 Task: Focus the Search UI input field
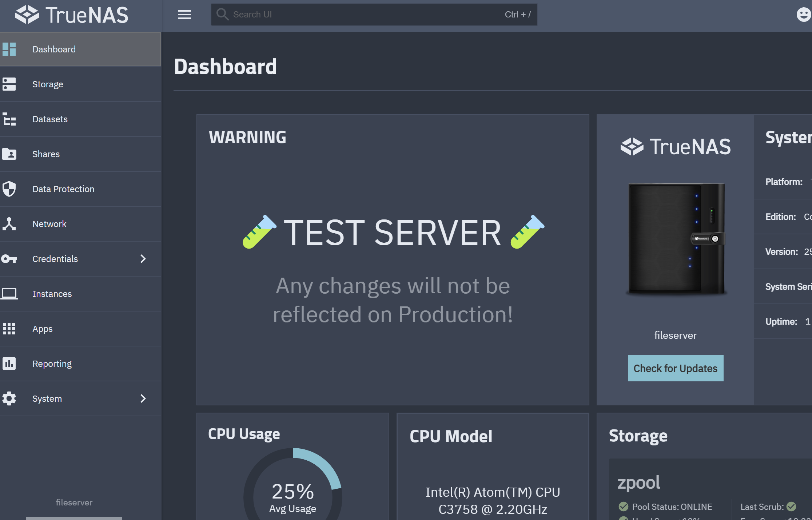point(374,15)
